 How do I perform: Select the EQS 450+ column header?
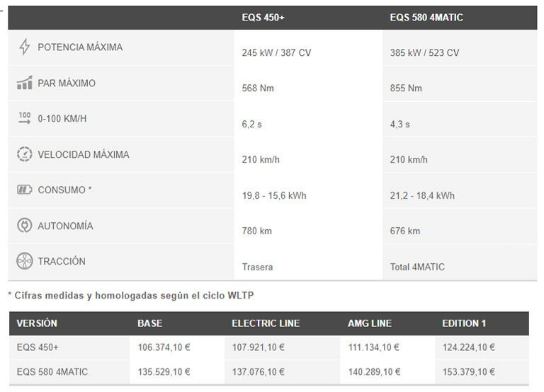pos(263,17)
